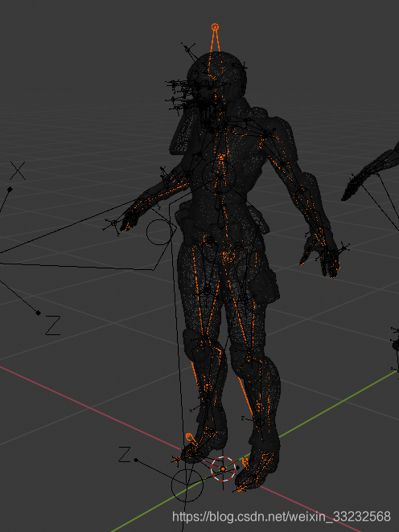Viewport: 399px width, 532px height.
Task: Select the circle control under the feet
Action: pyautogui.click(x=187, y=485)
